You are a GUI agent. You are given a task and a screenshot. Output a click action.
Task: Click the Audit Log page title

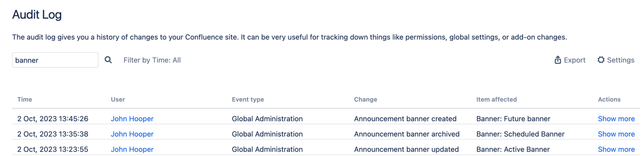37,15
